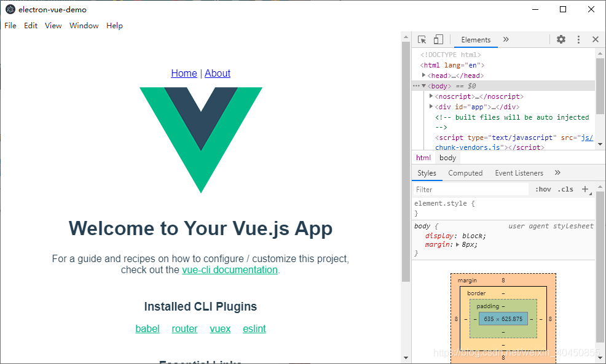This screenshot has height=364, width=606.
Task: Click the element.style rule
Action: click(444, 203)
